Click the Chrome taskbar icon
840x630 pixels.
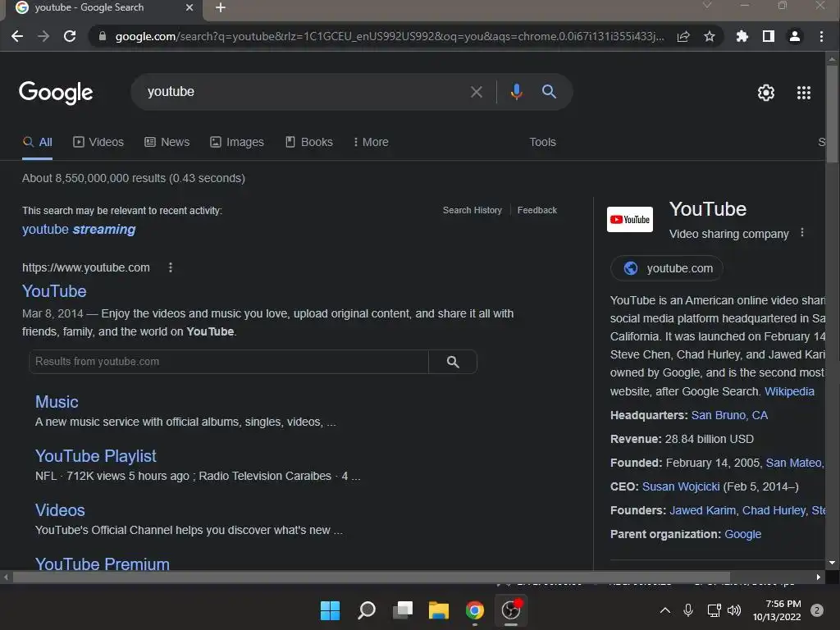click(475, 610)
